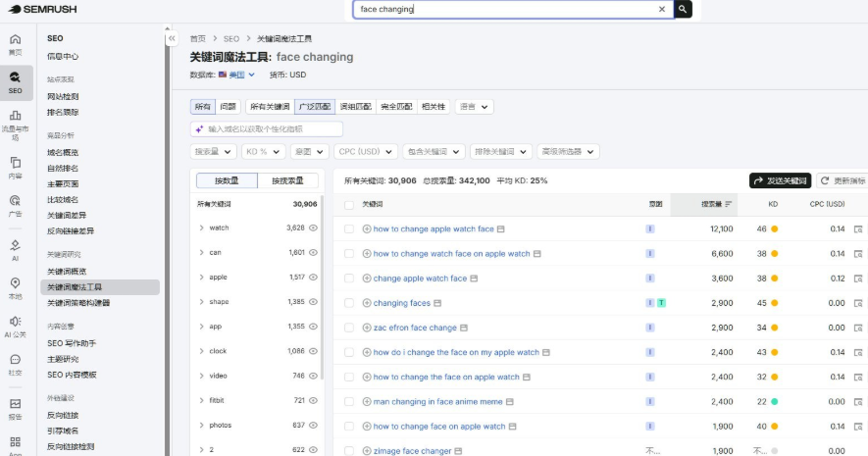Click the AI sparkle icon in domain field
The image size is (868, 456).
(x=199, y=128)
